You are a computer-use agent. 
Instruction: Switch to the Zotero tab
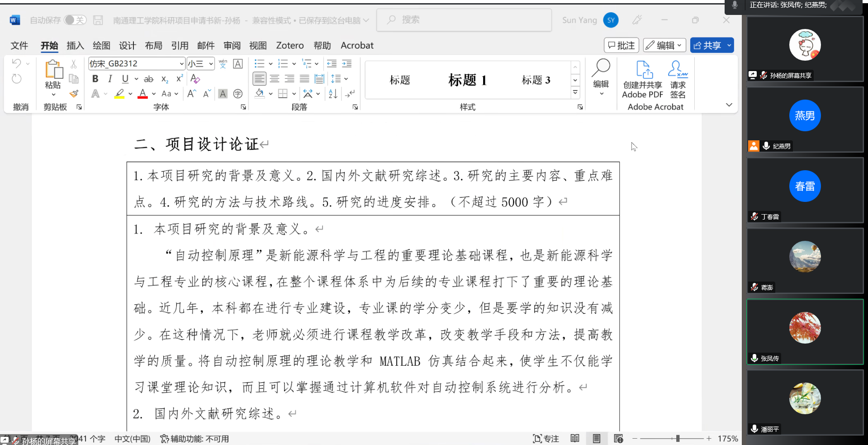(x=289, y=45)
